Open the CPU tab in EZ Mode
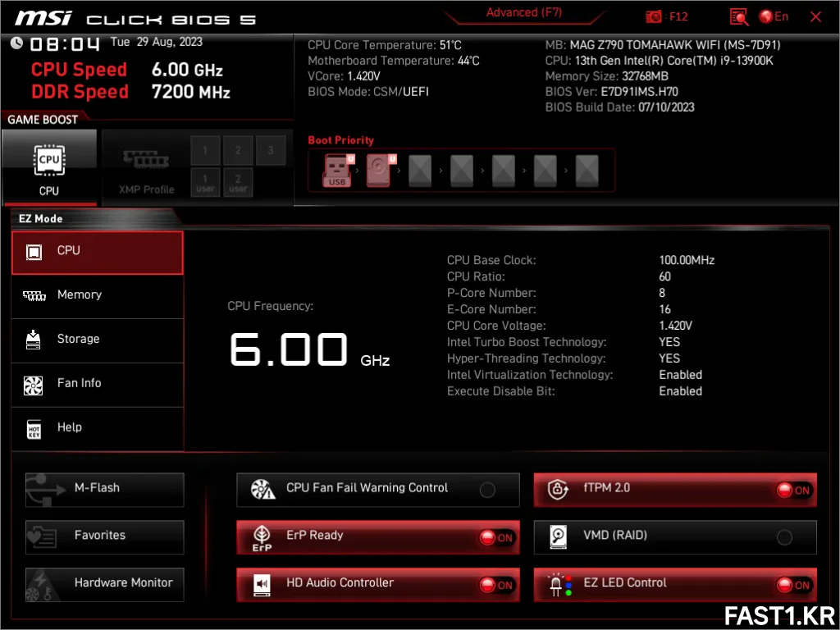Screen dimensions: 840x630 [97, 253]
